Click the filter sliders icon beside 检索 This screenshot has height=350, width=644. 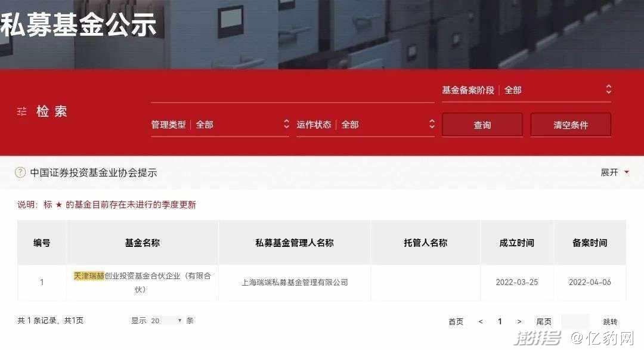22,111
